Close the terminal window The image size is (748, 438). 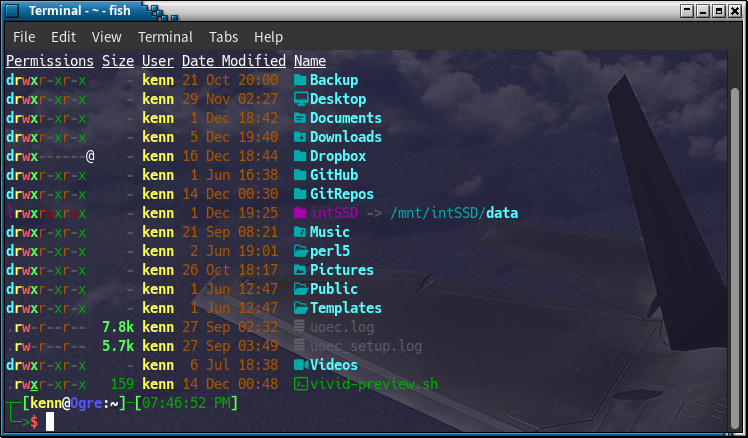tap(735, 10)
